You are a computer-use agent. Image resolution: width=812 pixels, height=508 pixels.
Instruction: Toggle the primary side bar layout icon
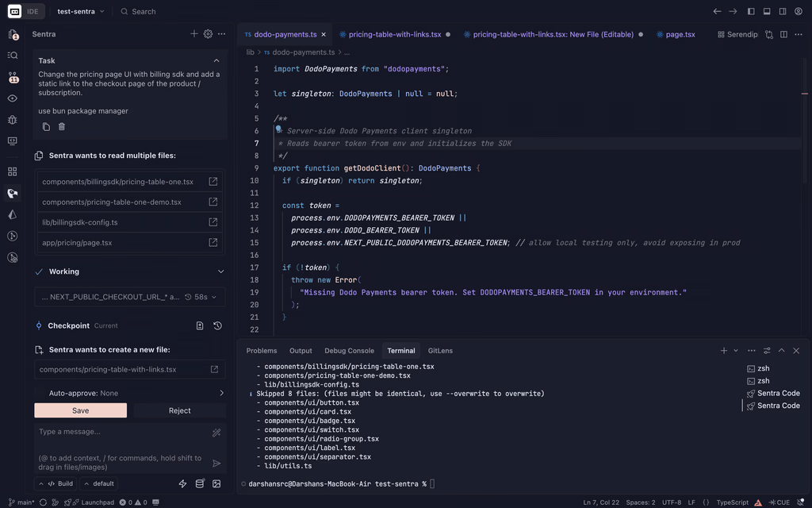[752, 12]
